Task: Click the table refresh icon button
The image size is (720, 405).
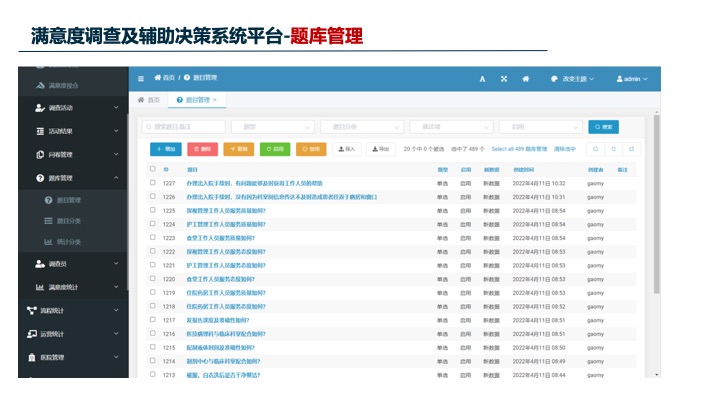Action: [x=611, y=149]
